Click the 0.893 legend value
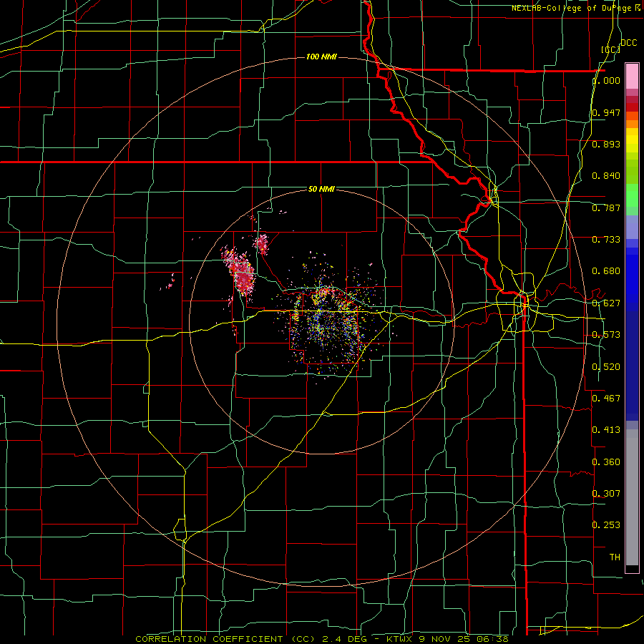 point(606,144)
